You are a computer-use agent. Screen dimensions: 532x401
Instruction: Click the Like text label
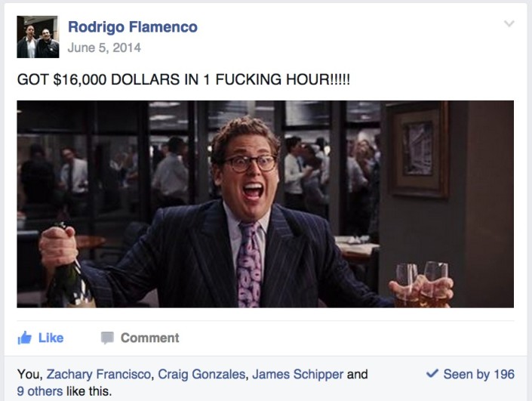51,338
